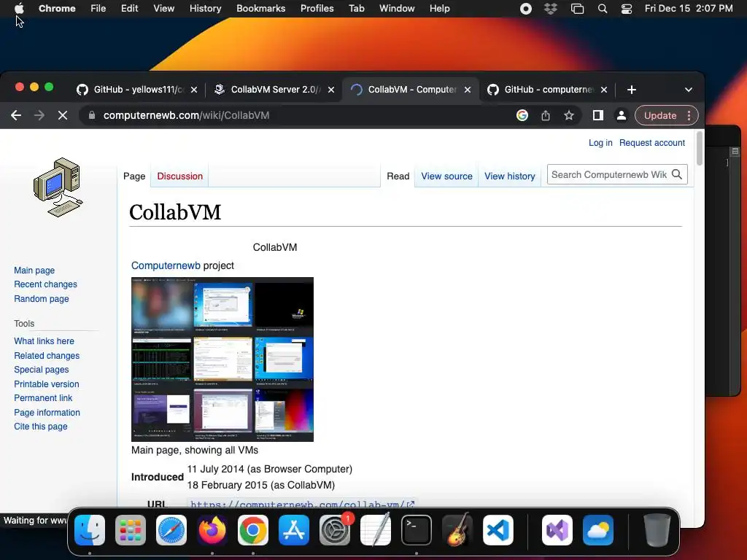Open Visual Studio Code from the dock
Screen dimensions: 747x560
pos(498,530)
